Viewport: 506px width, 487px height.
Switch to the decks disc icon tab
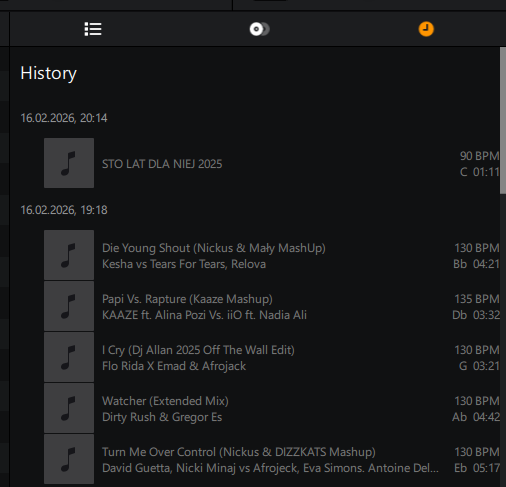(x=259, y=29)
